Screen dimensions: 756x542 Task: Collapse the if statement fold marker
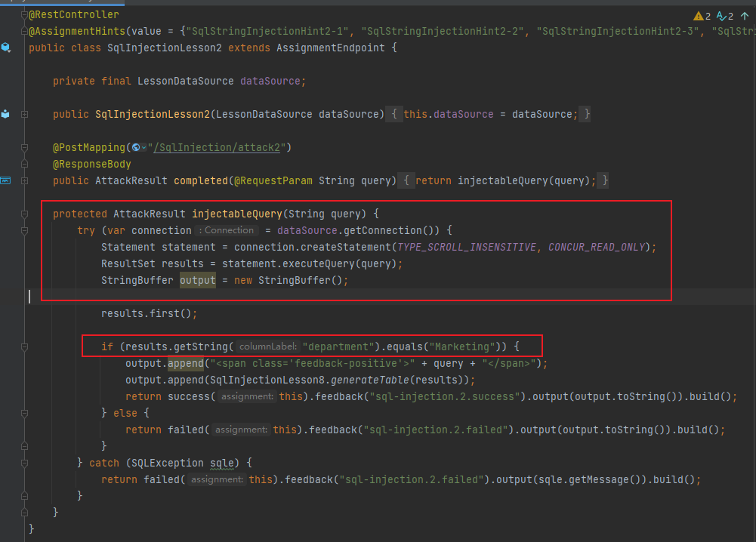(x=25, y=346)
